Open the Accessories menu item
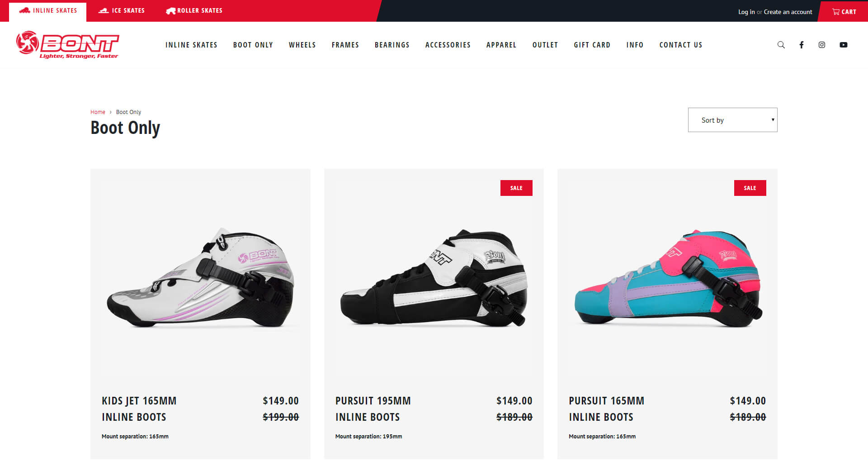868x466 pixels. tap(448, 45)
